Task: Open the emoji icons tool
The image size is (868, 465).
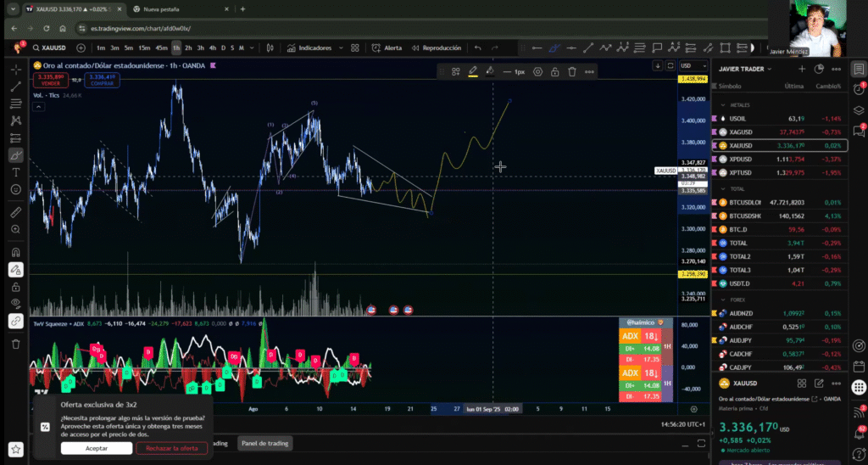Action: 16,189
